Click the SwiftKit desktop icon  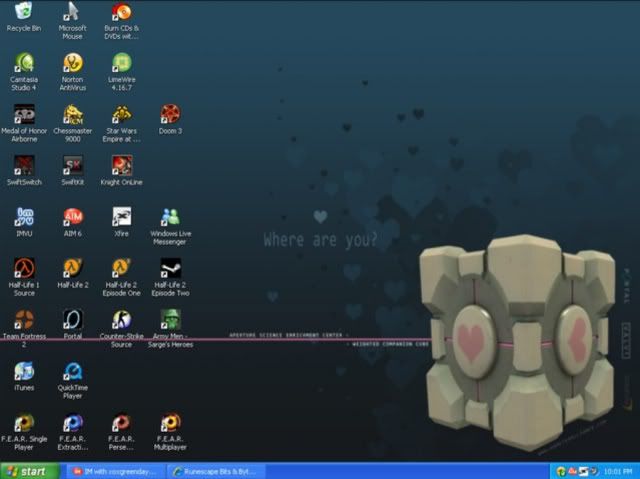pos(72,165)
